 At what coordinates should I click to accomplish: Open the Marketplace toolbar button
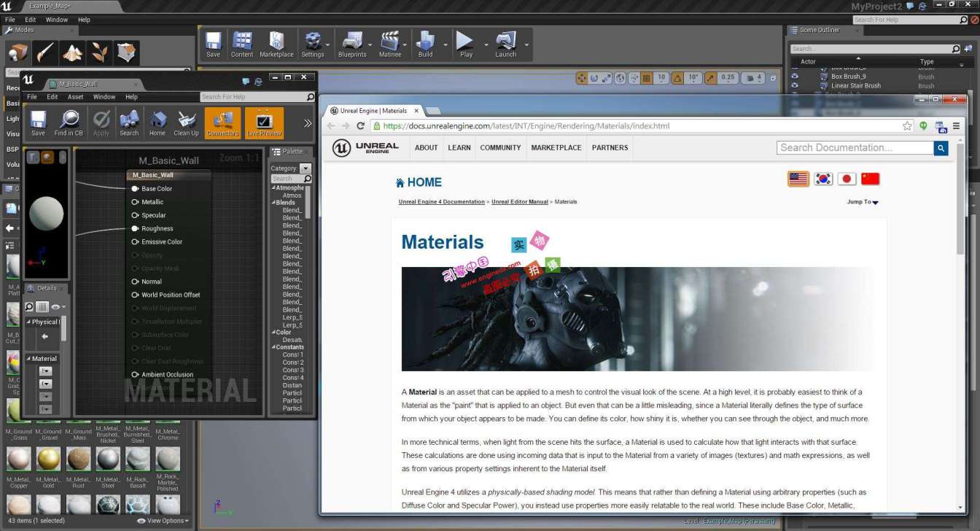(x=276, y=45)
